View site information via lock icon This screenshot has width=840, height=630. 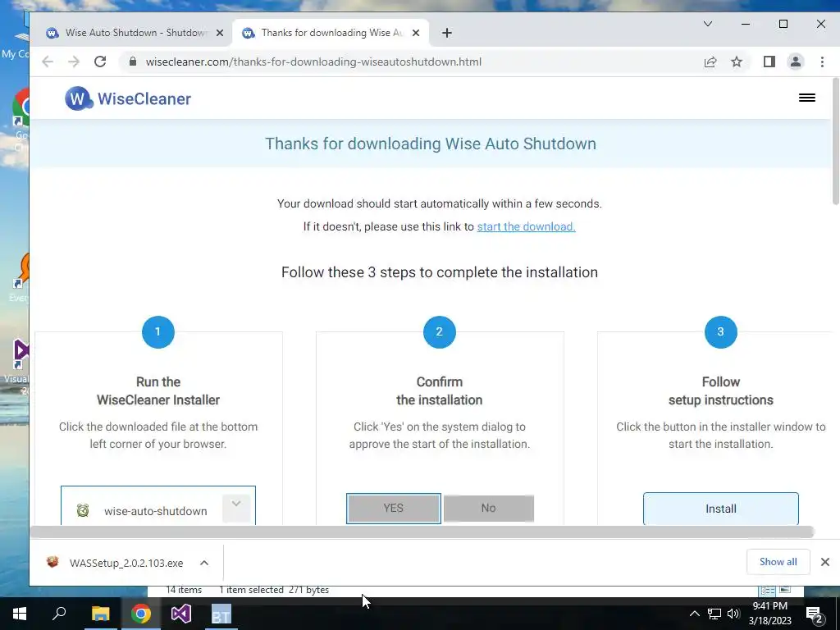[132, 62]
